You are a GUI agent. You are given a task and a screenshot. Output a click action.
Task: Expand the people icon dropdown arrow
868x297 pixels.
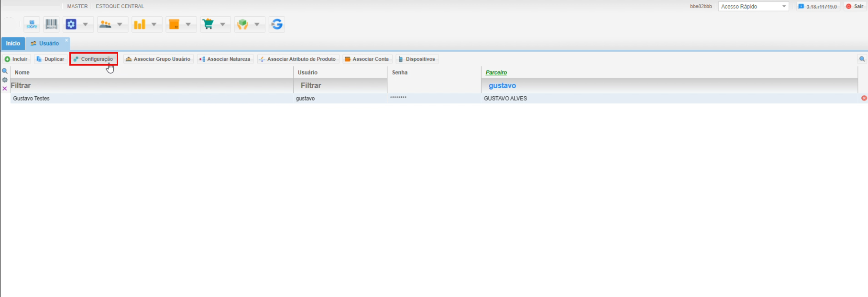tap(120, 24)
